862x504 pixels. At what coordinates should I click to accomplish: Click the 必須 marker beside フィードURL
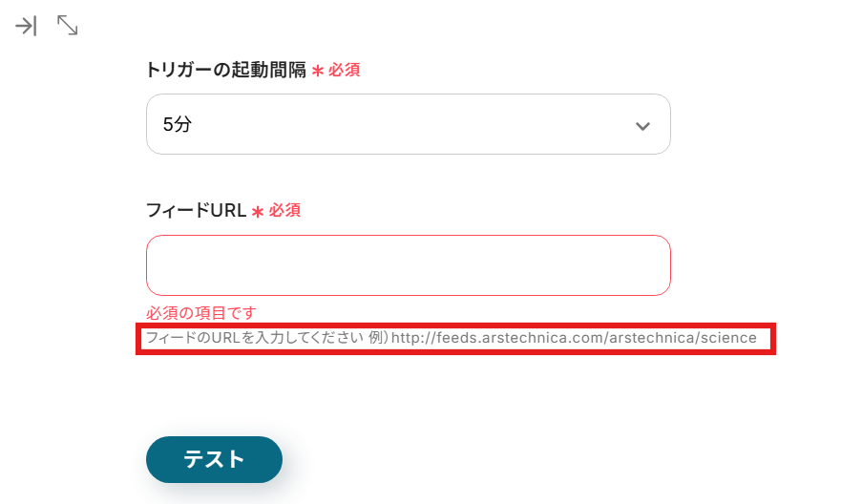click(284, 211)
